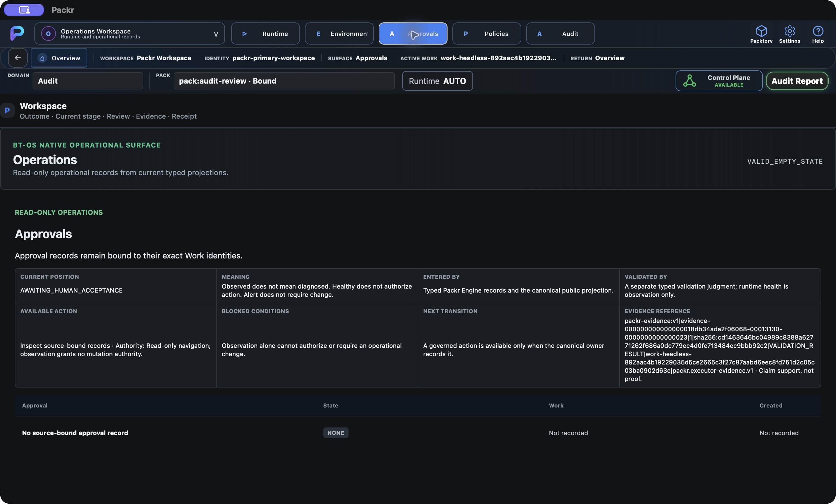The image size is (836, 504).
Task: Click the Work column header
Action: (556, 405)
